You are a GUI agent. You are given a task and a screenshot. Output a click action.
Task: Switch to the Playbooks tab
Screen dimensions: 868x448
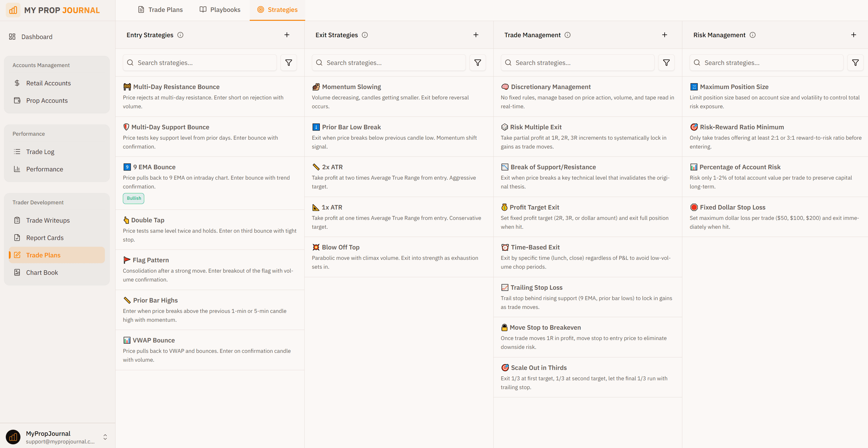220,10
